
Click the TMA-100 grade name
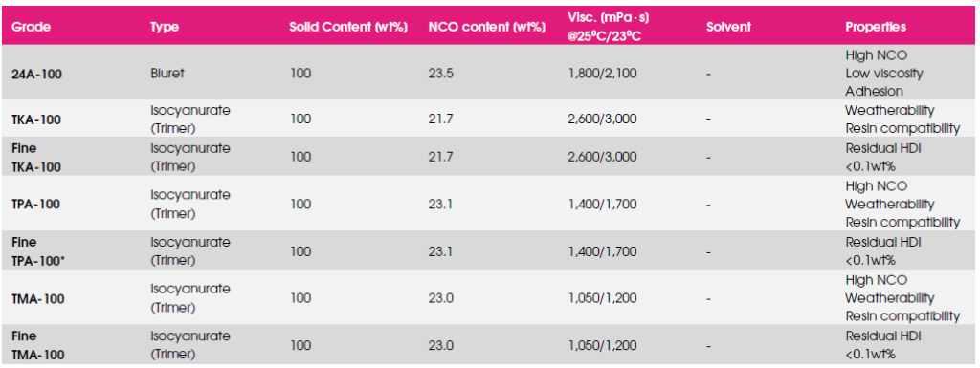tap(38, 299)
